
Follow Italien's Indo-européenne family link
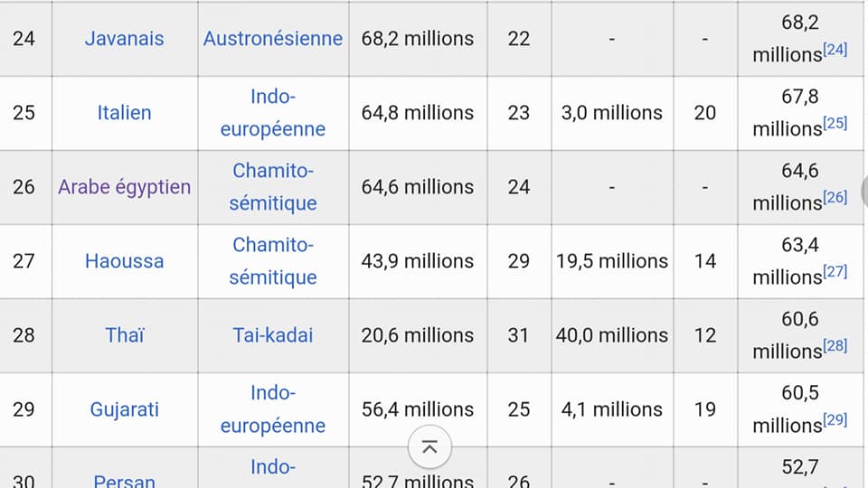tap(272, 113)
